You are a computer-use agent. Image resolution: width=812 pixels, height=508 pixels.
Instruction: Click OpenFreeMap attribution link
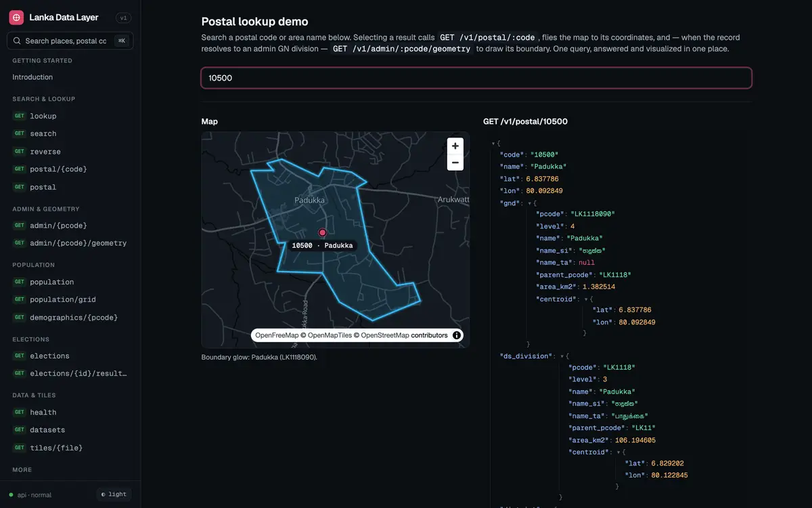pyautogui.click(x=277, y=335)
